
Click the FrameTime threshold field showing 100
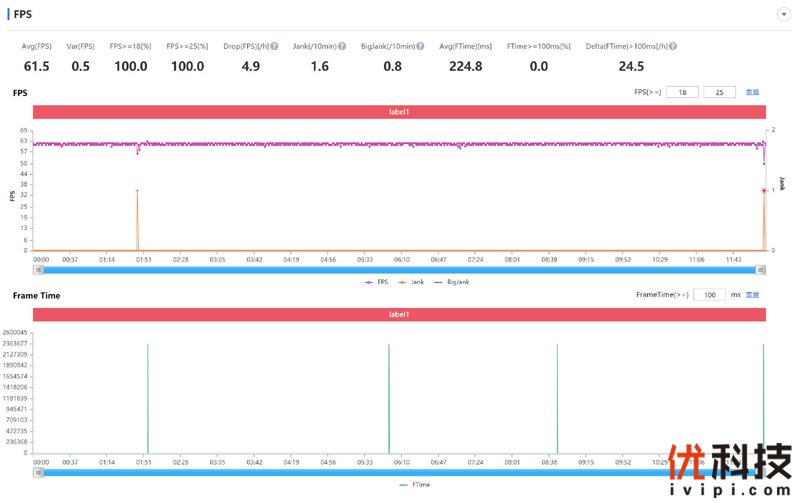tap(709, 295)
